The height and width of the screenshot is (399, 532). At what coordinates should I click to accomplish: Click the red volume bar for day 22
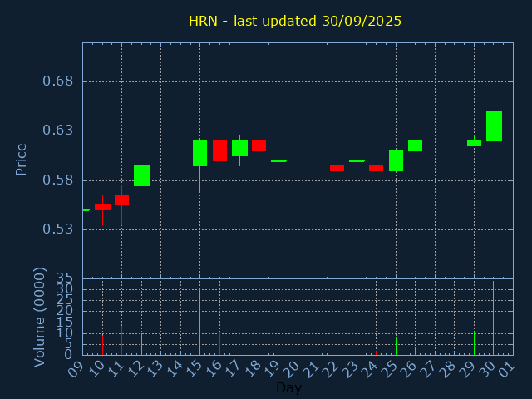[x=337, y=347]
